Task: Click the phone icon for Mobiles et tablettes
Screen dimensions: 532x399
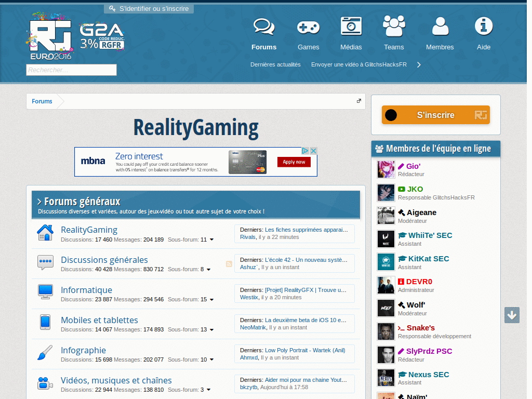Action: [45, 322]
